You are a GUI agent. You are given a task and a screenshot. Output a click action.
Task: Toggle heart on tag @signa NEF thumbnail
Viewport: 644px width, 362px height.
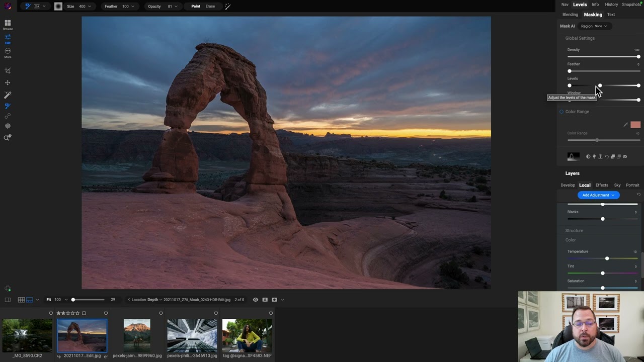[x=271, y=313]
